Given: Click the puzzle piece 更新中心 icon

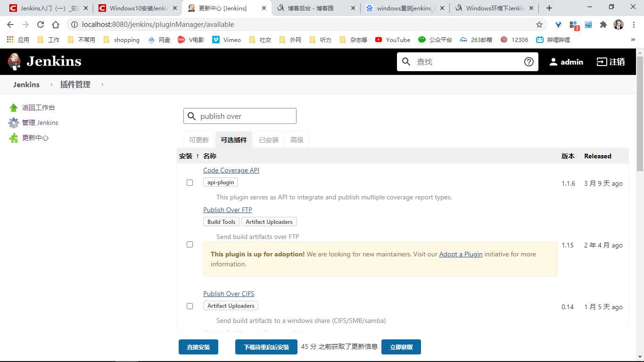Looking at the screenshot, I should [x=13, y=138].
